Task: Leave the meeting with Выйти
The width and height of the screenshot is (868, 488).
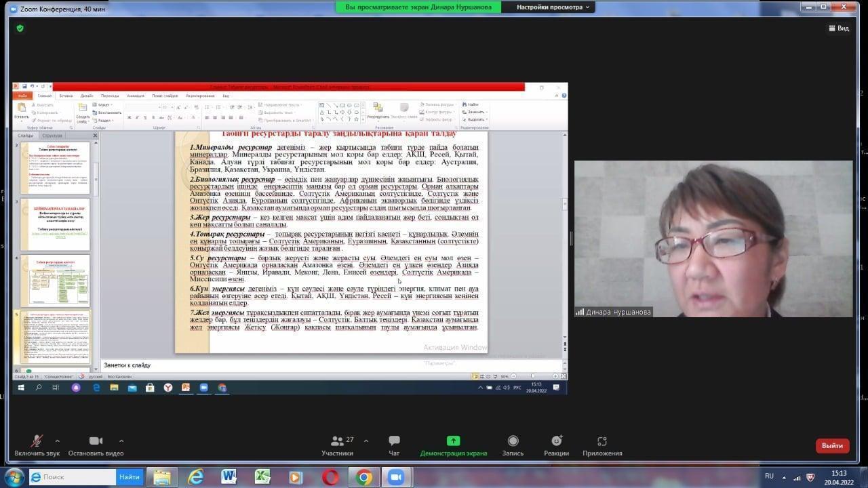Action: [x=832, y=445]
